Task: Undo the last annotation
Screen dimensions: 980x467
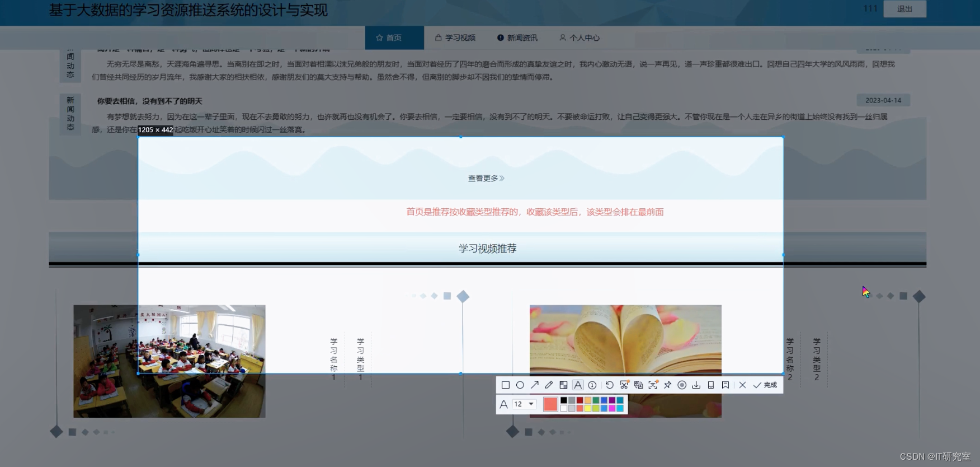Action: [610, 385]
